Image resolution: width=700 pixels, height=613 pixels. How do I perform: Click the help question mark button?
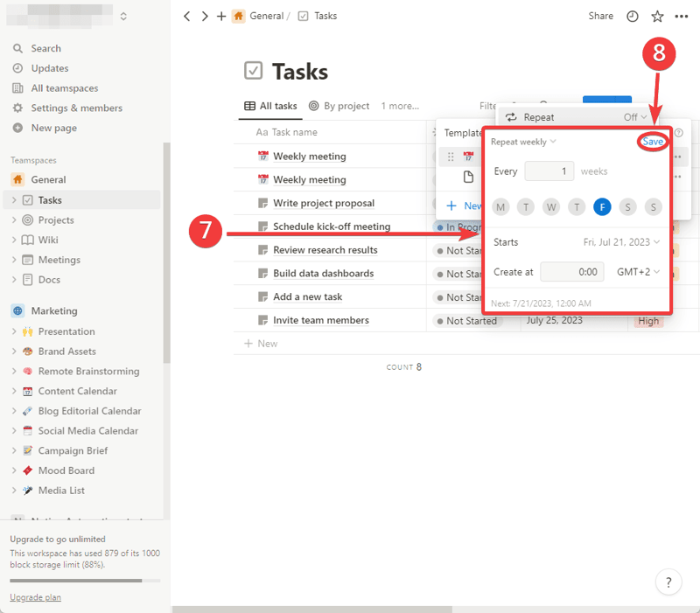[x=668, y=582]
